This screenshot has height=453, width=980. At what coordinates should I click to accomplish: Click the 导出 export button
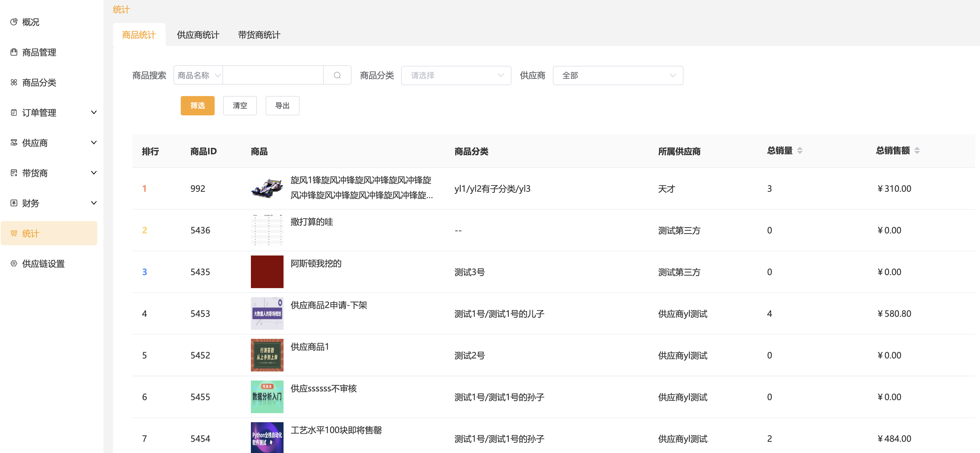[x=282, y=106]
